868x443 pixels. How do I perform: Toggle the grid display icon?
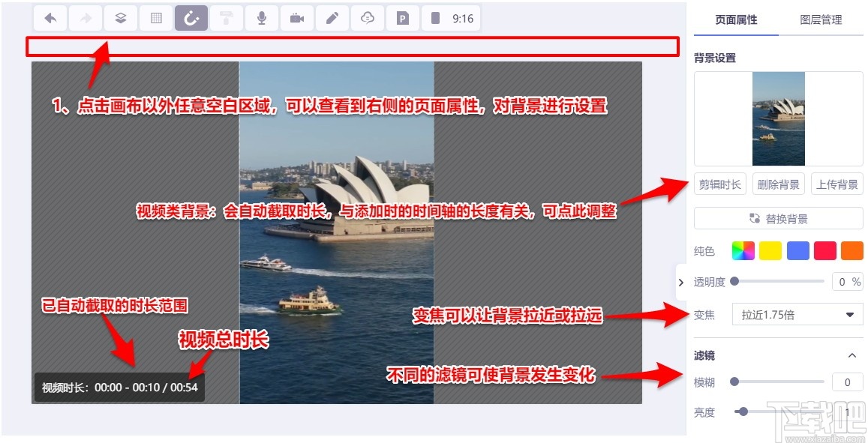point(155,17)
